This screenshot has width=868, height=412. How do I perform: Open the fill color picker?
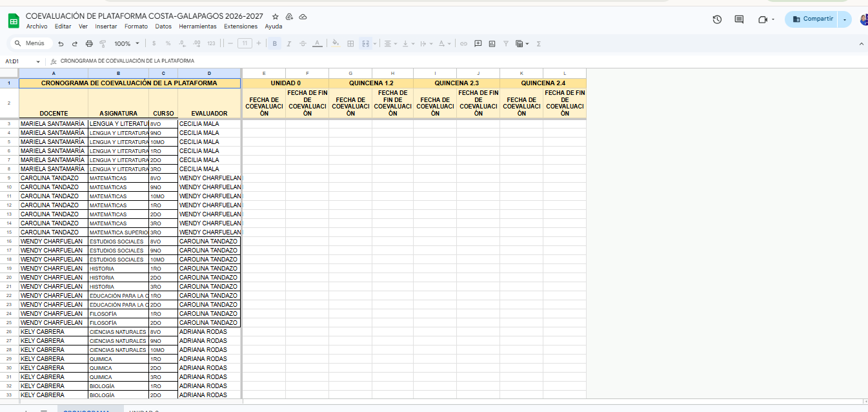[x=335, y=44]
